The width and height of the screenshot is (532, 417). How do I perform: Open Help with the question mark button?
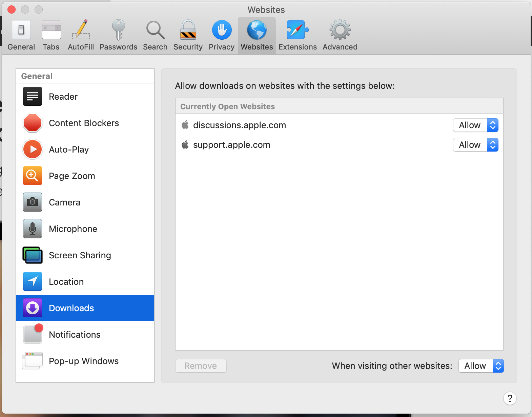coord(510,398)
